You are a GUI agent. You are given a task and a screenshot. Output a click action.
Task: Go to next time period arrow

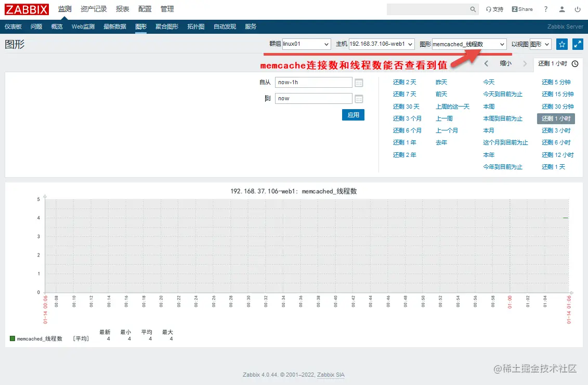click(525, 63)
